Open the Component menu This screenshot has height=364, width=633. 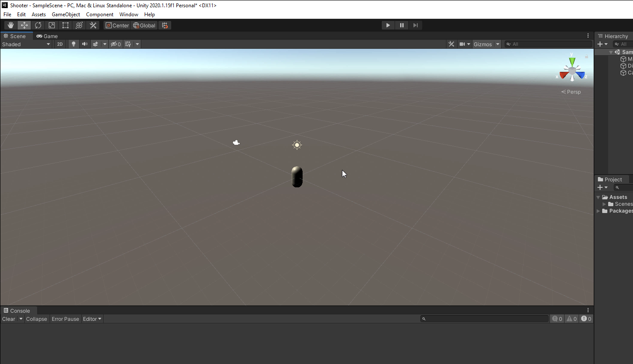[x=100, y=14]
